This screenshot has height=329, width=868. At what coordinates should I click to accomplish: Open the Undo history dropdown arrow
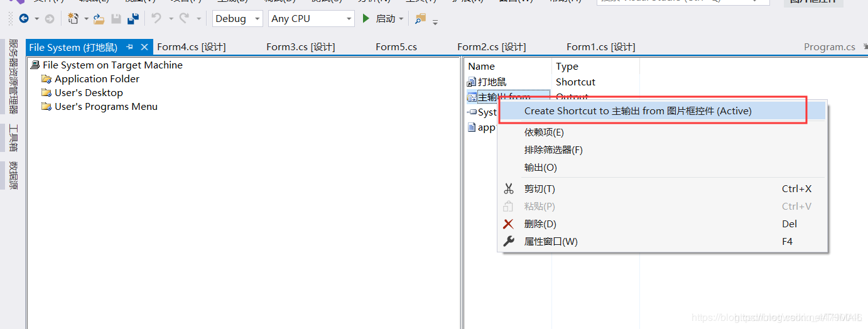point(171,19)
